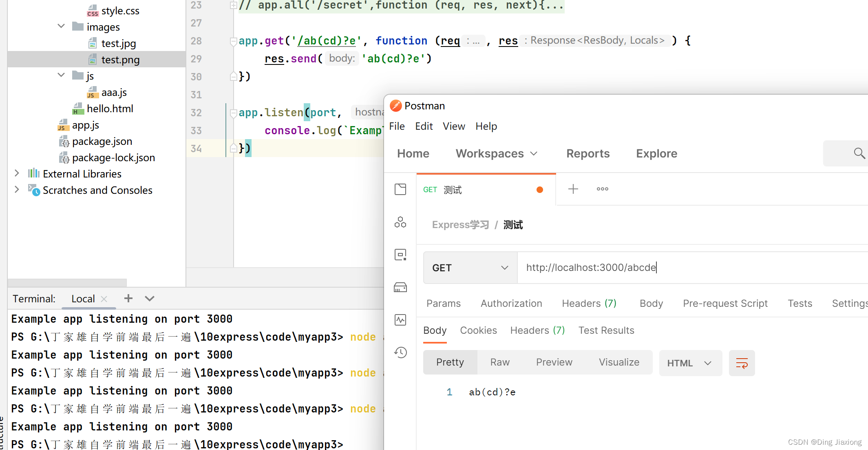Open style.css in the project tree
This screenshot has height=450, width=868.
pyautogui.click(x=120, y=11)
